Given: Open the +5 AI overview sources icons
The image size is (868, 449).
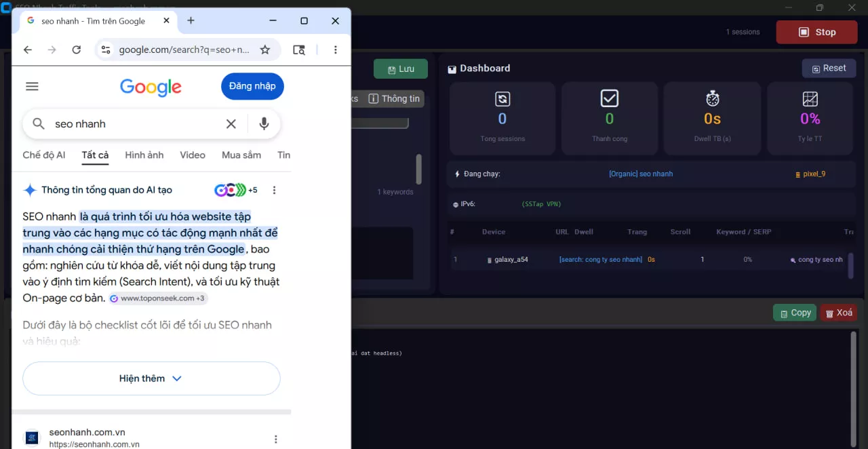Looking at the screenshot, I should click(x=236, y=190).
